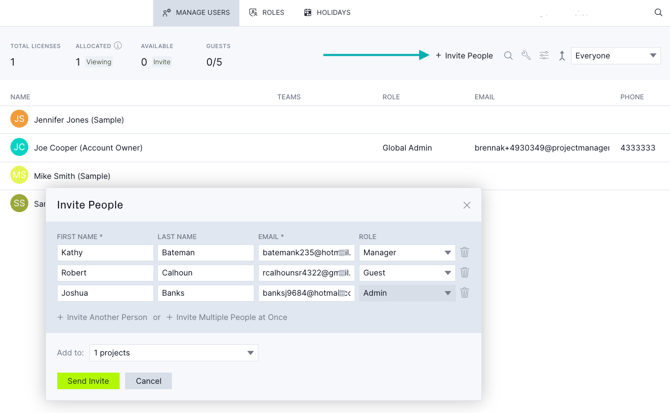This screenshot has width=670, height=413.
Task: Click the + Invite People link
Action: tap(464, 56)
